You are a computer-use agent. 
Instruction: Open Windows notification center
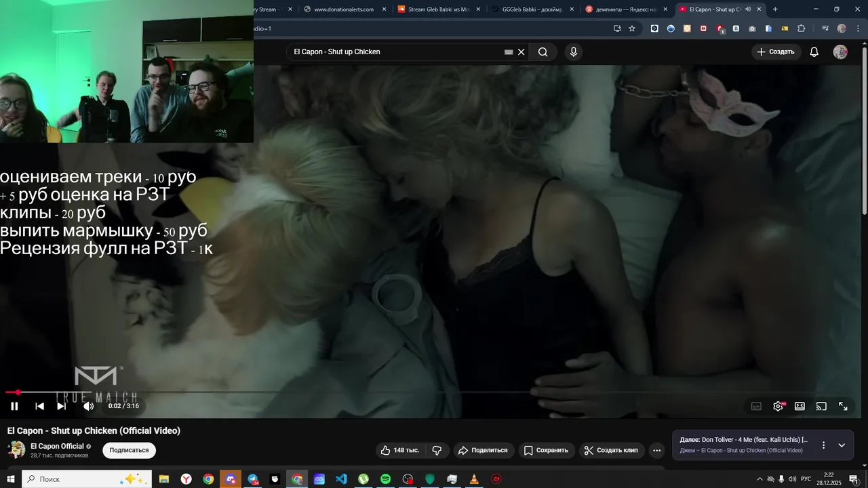pos(854,479)
